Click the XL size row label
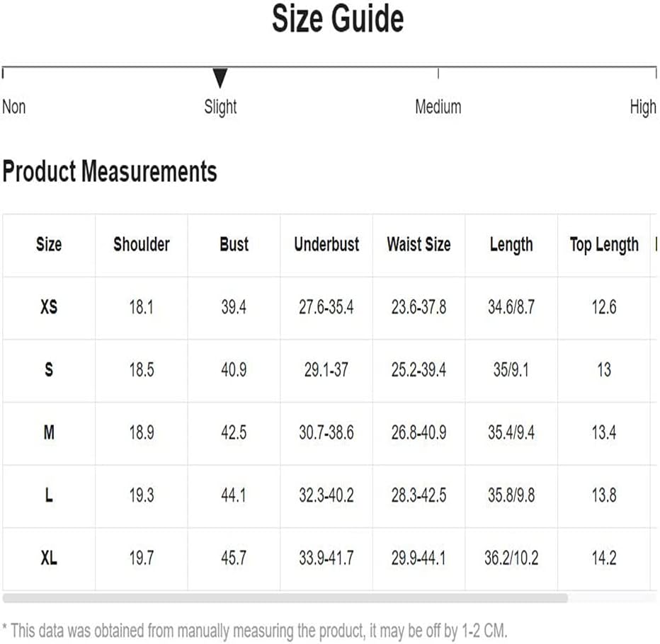This screenshot has width=660, height=644. [x=49, y=558]
